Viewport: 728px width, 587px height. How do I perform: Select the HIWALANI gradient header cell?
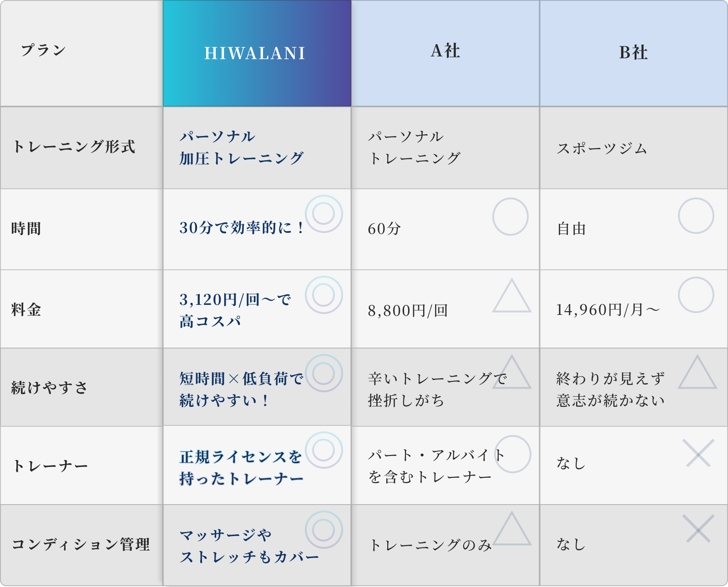257,53
